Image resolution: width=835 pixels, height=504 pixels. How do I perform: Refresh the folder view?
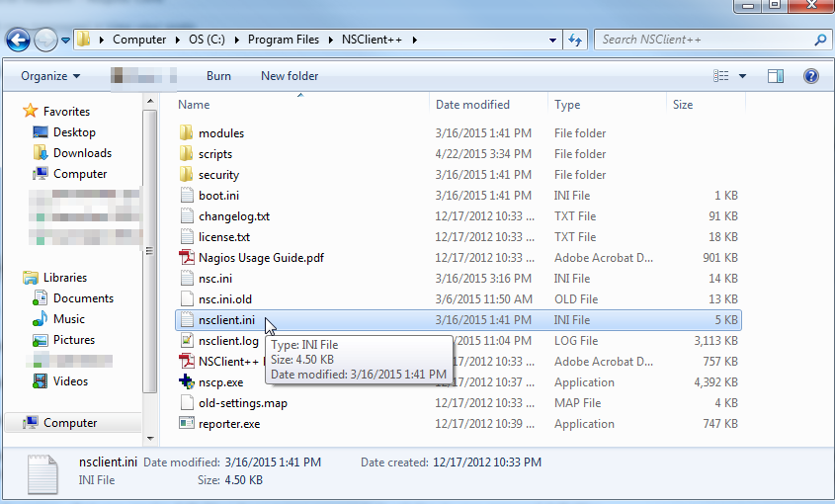(x=575, y=40)
